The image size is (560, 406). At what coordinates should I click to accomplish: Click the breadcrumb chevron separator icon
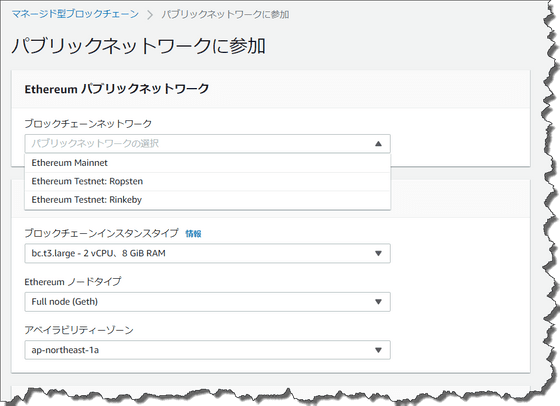150,15
